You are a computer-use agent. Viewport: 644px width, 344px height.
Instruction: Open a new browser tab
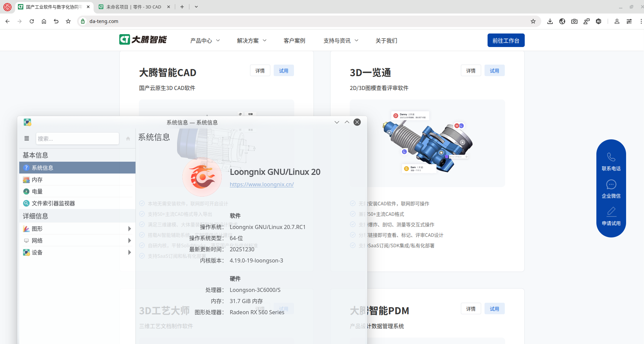coord(182,7)
